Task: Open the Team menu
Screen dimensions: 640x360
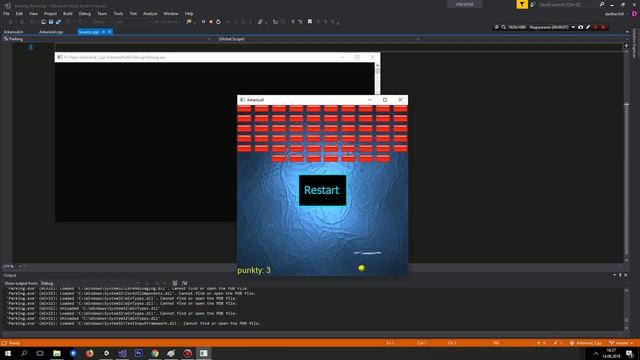Action: point(102,13)
